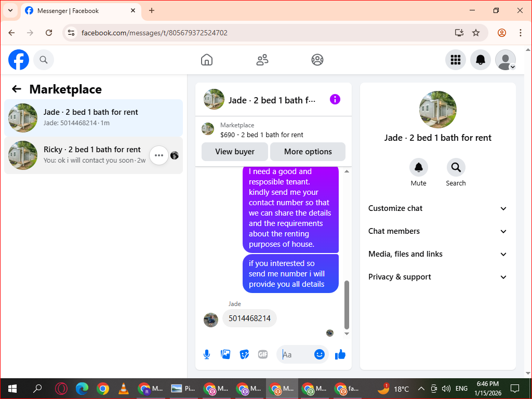
Task: Open the Facebook menu grid icon
Action: tap(455, 60)
